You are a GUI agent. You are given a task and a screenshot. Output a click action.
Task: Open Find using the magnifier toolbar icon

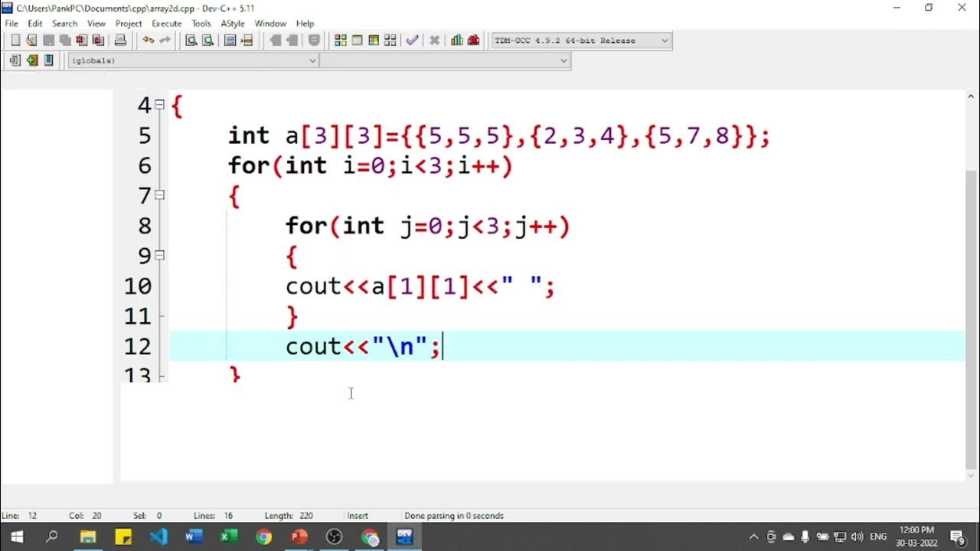191,40
